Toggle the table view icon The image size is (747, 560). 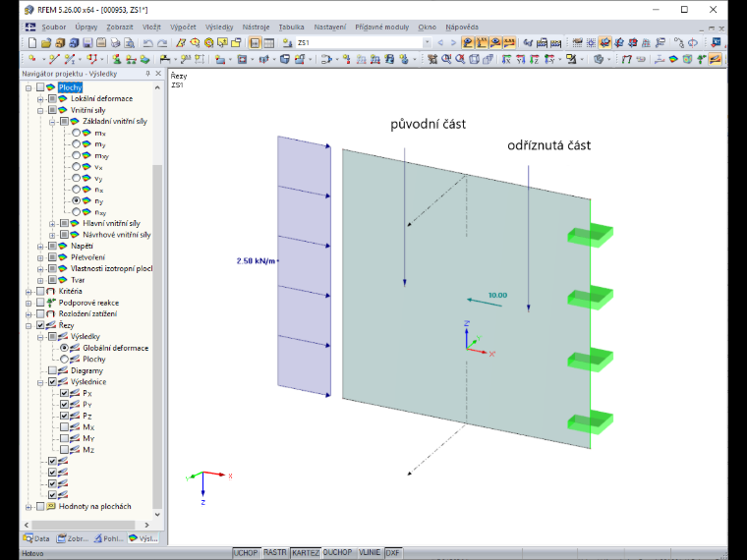(268, 43)
